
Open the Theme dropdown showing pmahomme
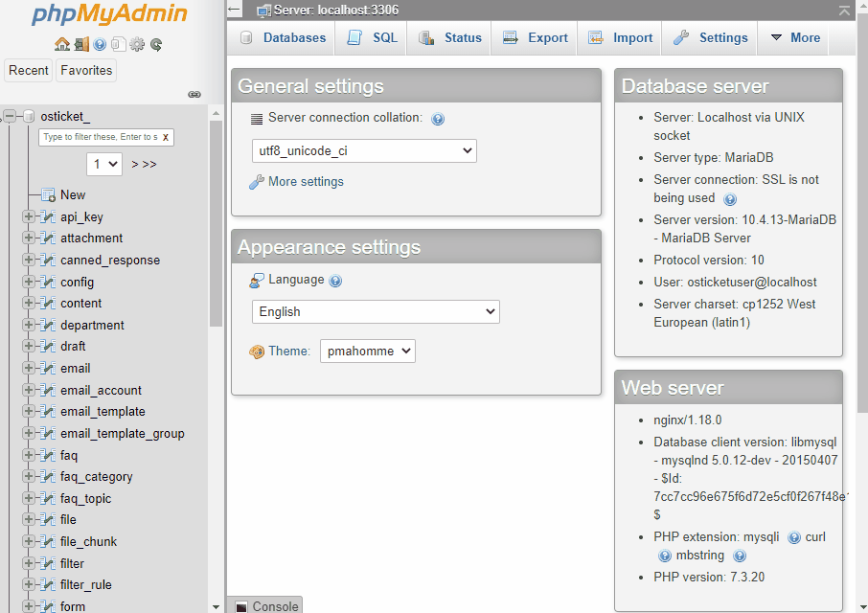[x=368, y=352]
